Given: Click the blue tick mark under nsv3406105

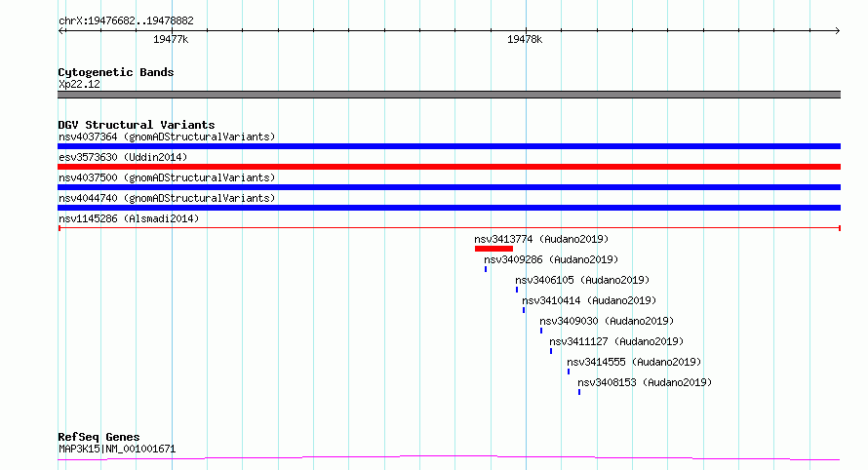Looking at the screenshot, I should click(517, 290).
